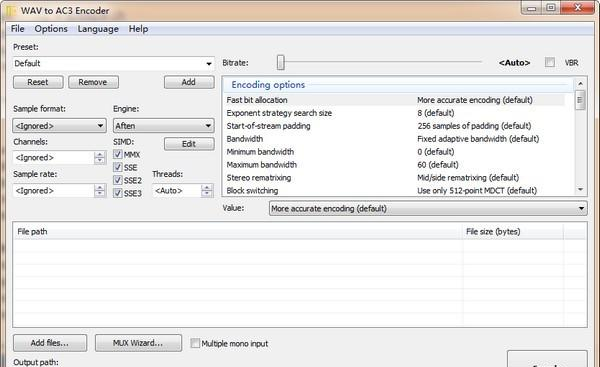Click the Reset preset button

click(x=38, y=82)
